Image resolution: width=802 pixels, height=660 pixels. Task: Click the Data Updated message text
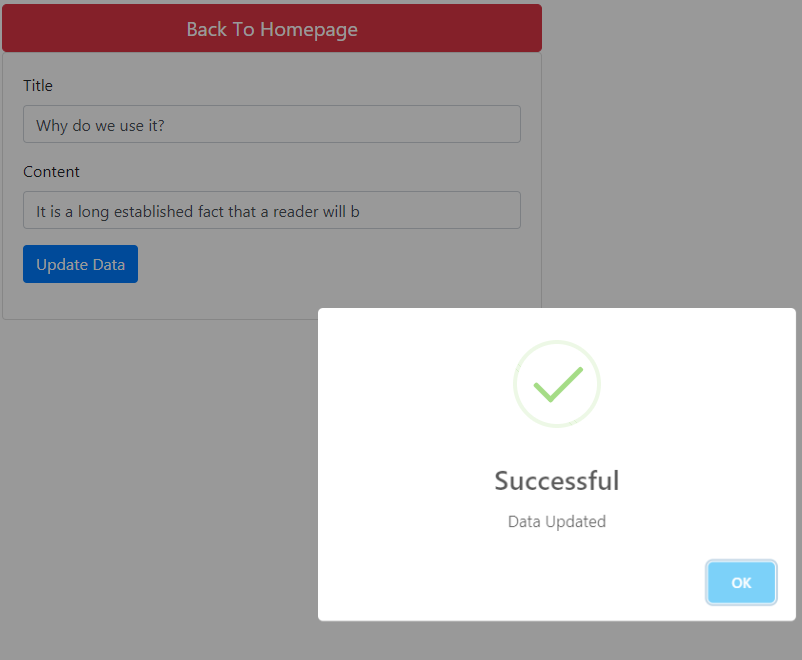[556, 521]
